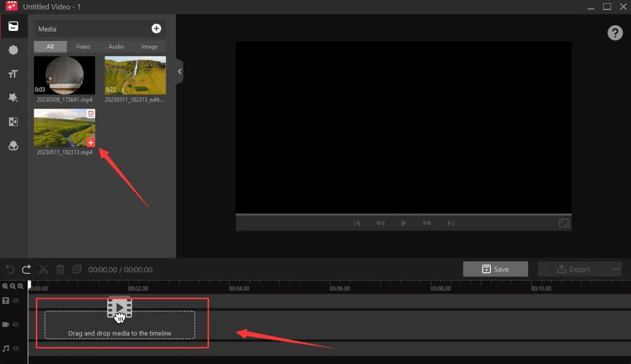Image resolution: width=631 pixels, height=364 pixels.
Task: Click the app logo in title bar
Action: pyautogui.click(x=12, y=7)
